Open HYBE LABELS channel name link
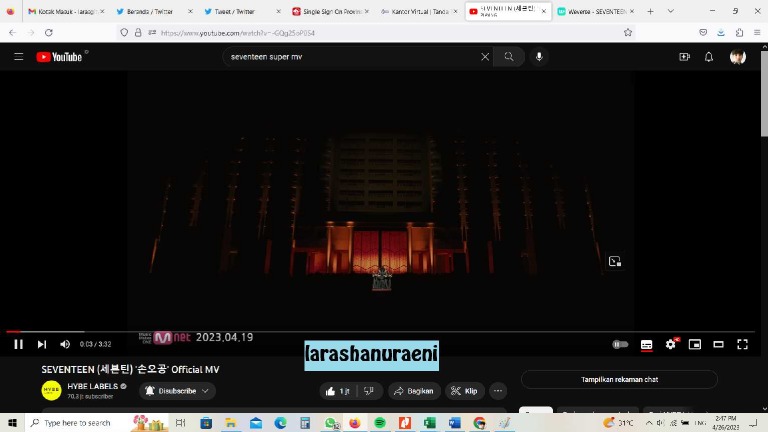768x432 pixels. [x=93, y=386]
